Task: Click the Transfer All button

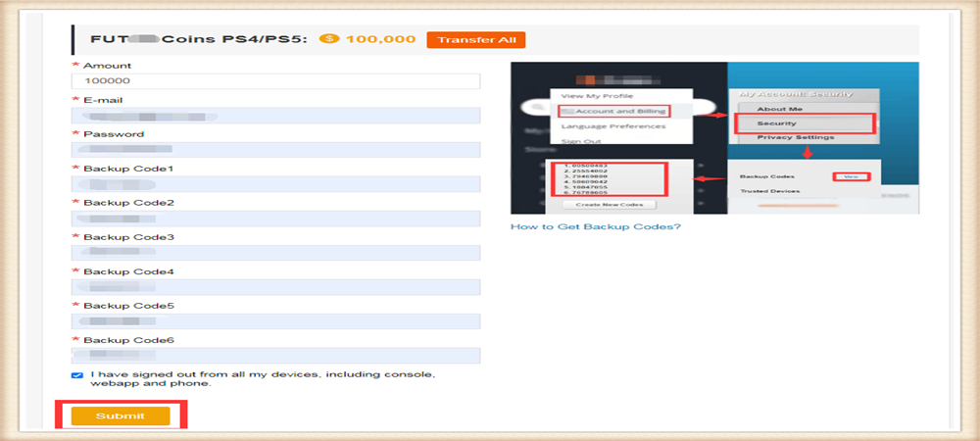Action: pos(476,39)
